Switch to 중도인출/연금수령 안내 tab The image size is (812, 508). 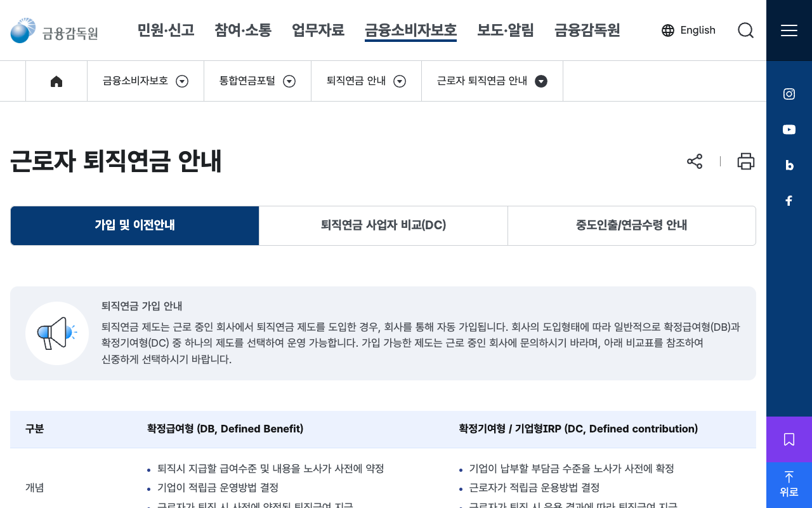(632, 225)
